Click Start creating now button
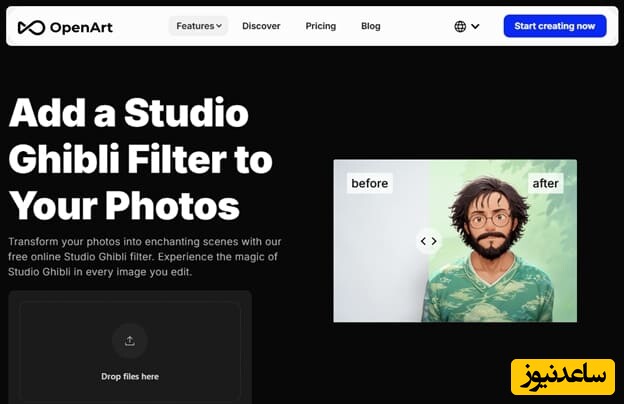 click(x=555, y=26)
